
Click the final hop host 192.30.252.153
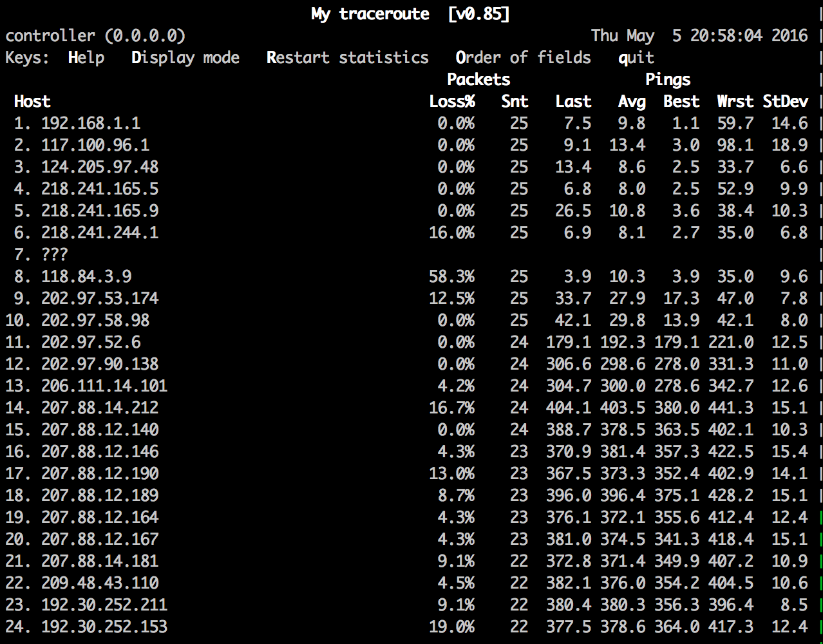click(104, 627)
